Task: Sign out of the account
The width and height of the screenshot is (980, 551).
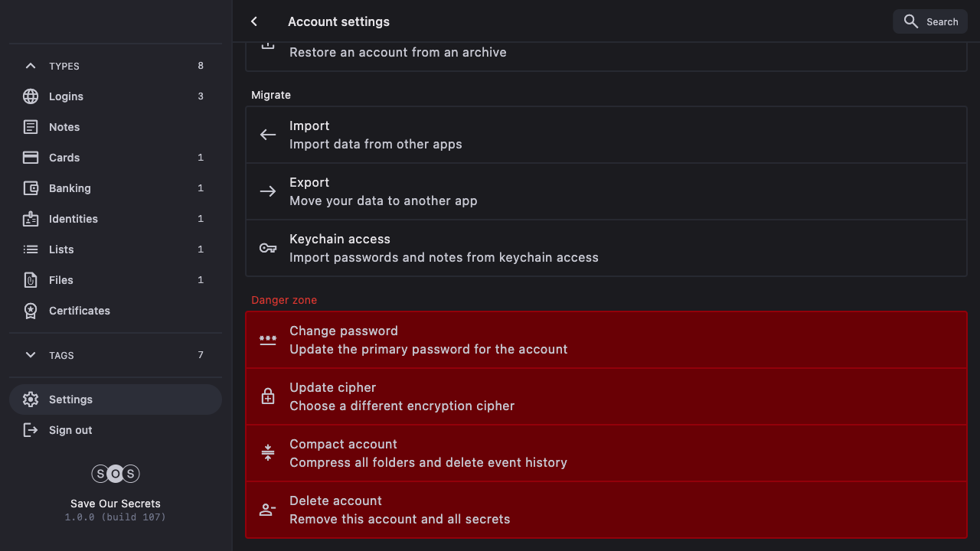Action: pos(69,430)
